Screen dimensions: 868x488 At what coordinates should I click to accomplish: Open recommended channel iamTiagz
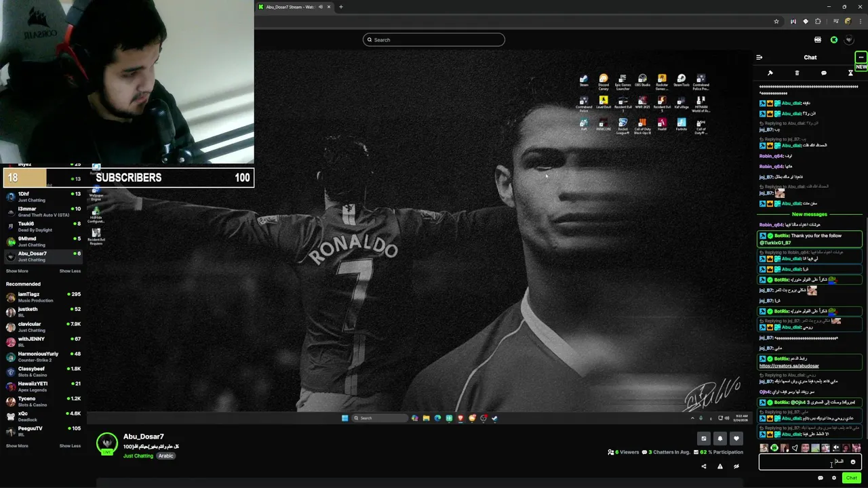42,297
